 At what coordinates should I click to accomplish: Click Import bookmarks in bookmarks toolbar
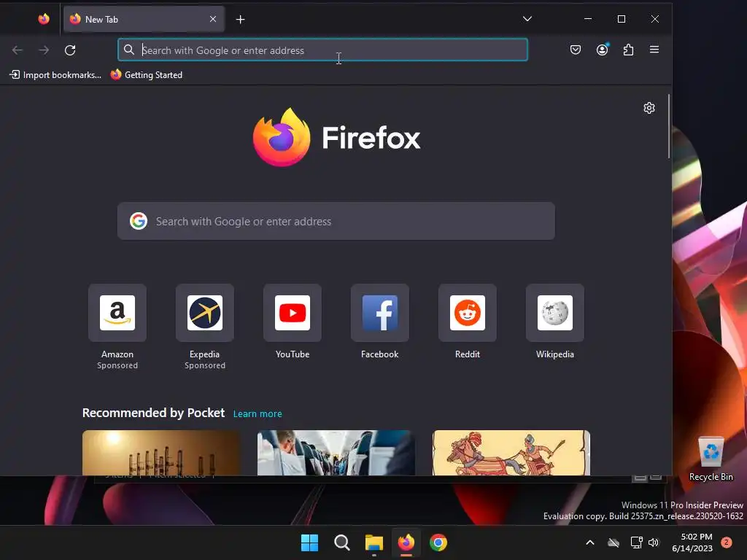coord(55,75)
